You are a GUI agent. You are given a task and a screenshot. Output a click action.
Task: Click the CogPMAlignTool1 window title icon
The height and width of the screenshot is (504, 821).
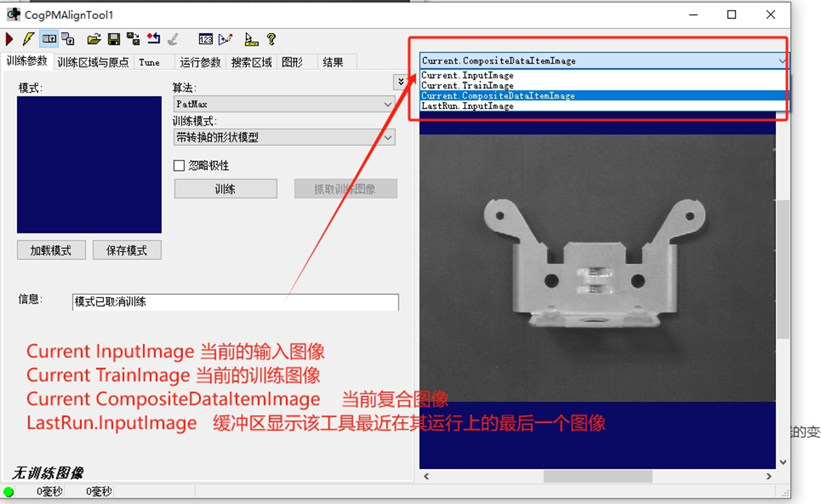pos(13,14)
